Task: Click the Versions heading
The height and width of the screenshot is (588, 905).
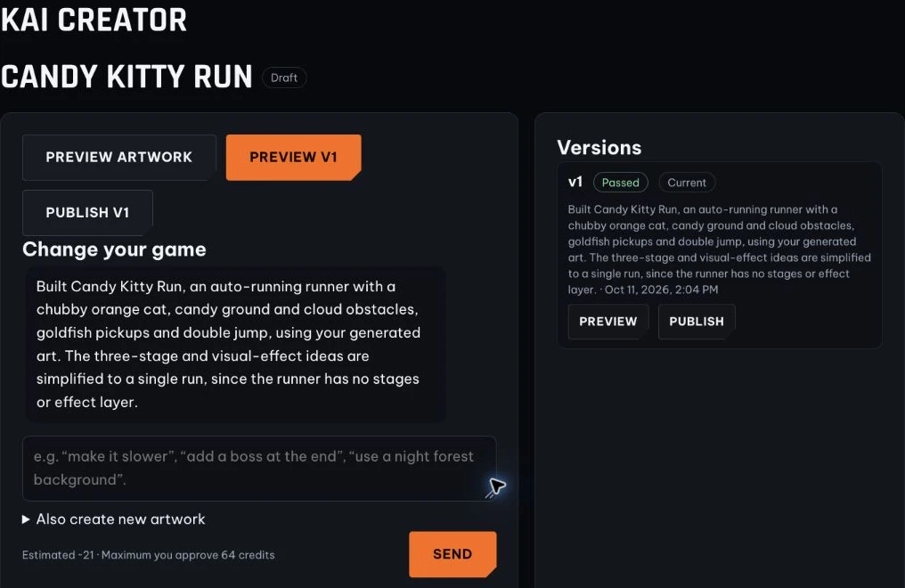Action: click(x=599, y=148)
